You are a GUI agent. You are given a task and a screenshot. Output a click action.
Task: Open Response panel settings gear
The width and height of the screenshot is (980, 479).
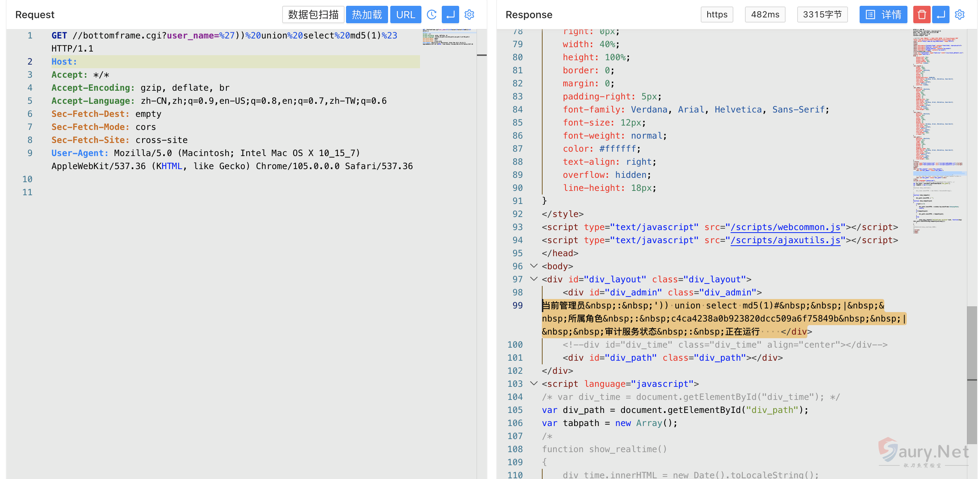click(959, 15)
